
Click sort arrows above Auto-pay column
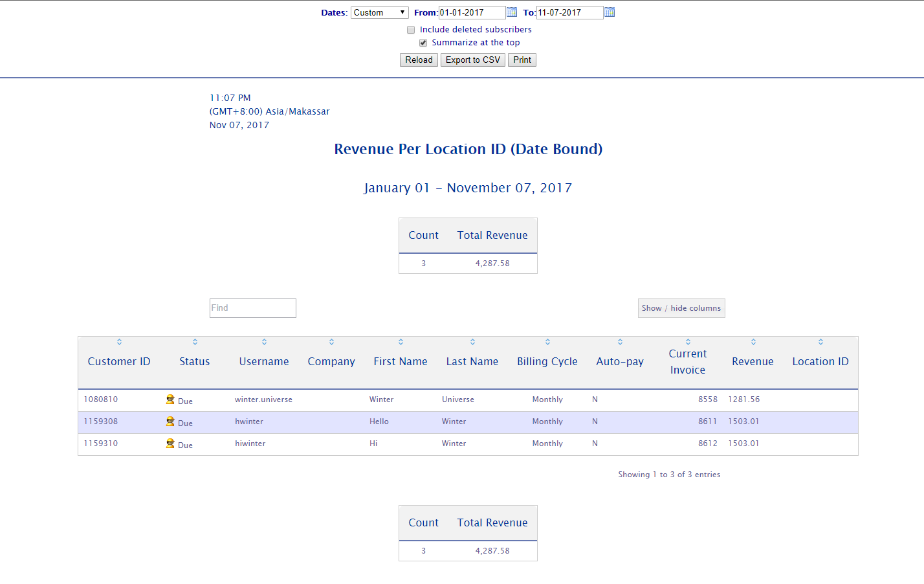[x=620, y=342]
